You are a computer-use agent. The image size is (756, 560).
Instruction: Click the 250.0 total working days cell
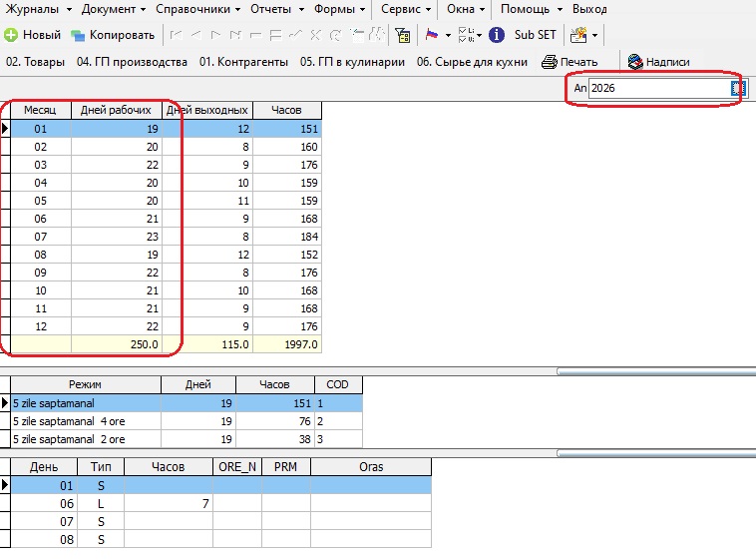click(117, 344)
